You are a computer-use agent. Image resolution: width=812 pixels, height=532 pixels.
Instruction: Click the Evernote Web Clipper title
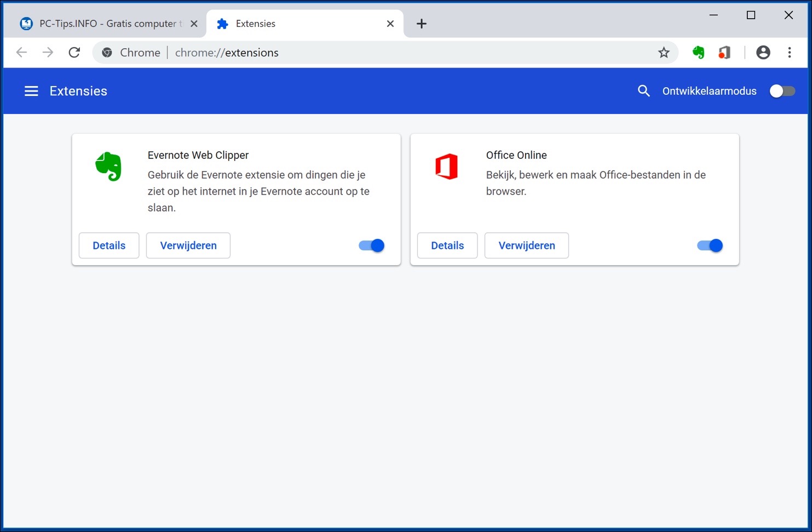(198, 155)
